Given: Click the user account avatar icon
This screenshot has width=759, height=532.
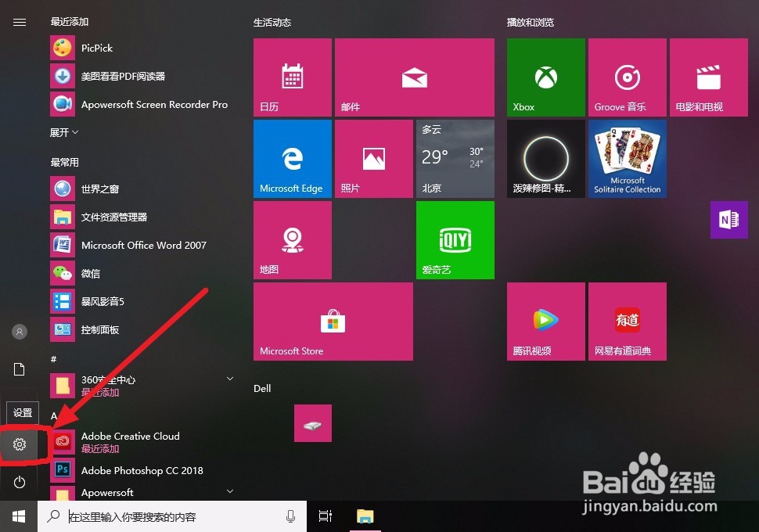Looking at the screenshot, I should coord(20,332).
